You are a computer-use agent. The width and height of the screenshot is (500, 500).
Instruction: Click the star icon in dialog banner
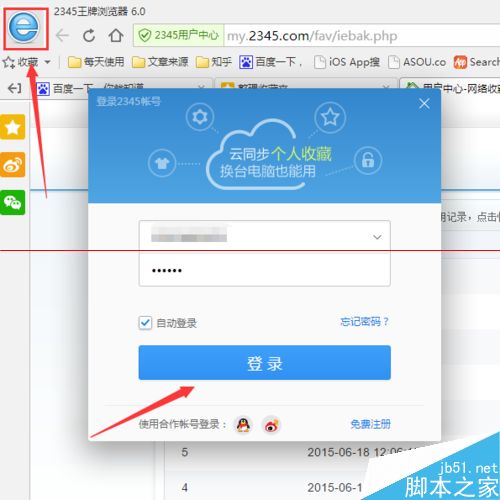point(330,117)
